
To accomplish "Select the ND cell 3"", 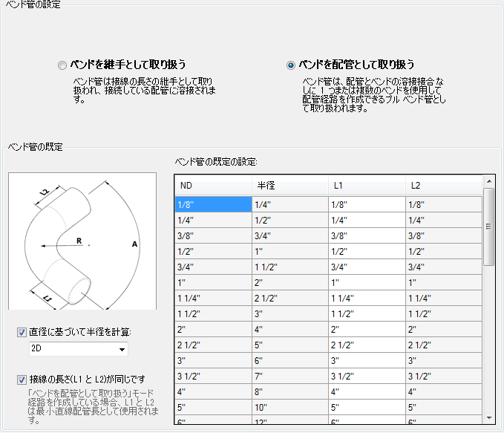I will [214, 361].
